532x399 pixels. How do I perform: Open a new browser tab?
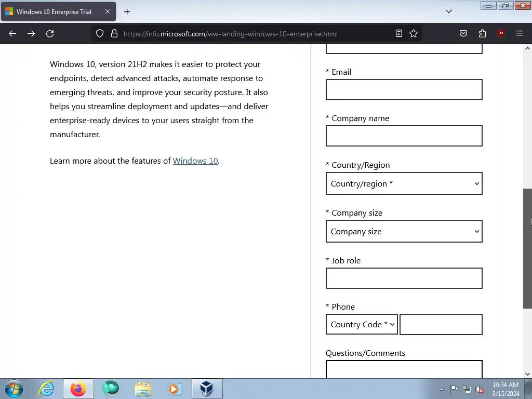point(127,12)
